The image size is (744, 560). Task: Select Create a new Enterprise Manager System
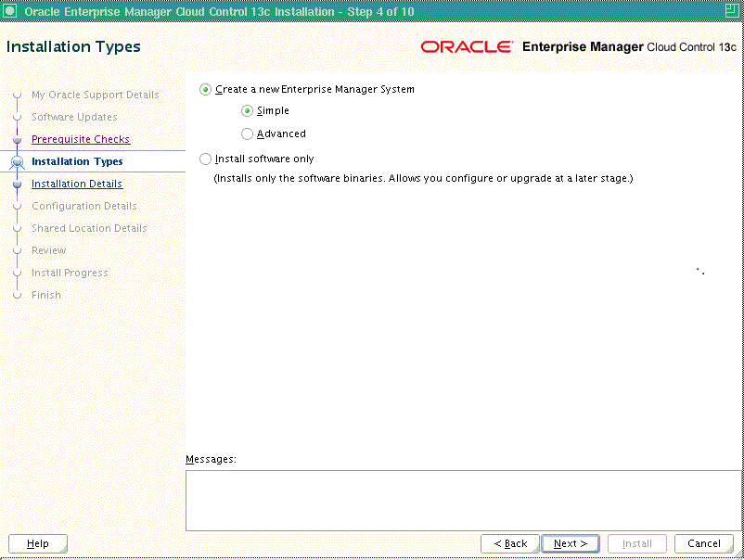click(x=205, y=90)
